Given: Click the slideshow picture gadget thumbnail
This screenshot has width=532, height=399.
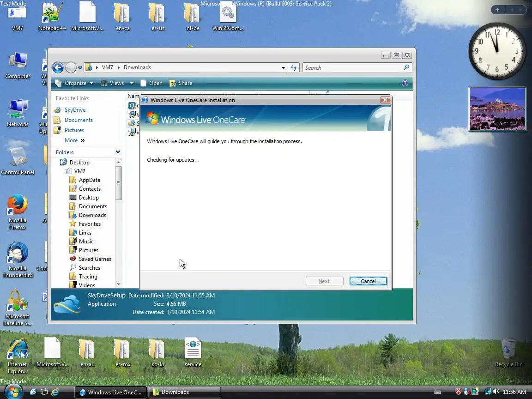Looking at the screenshot, I should click(497, 109).
